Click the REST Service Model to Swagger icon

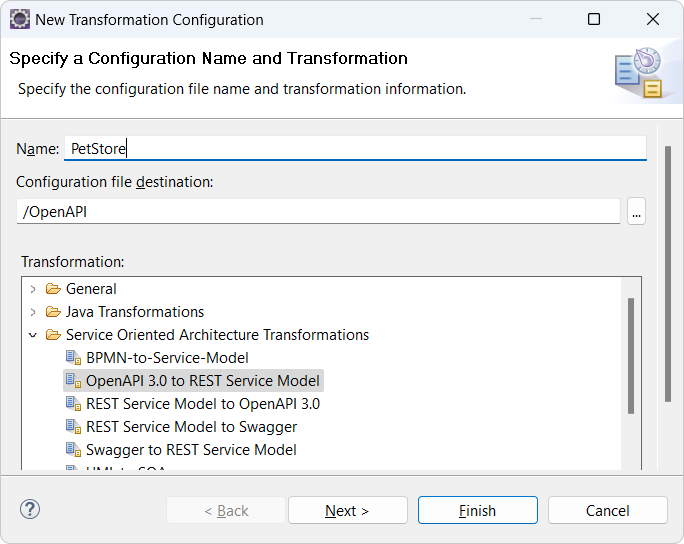73,427
